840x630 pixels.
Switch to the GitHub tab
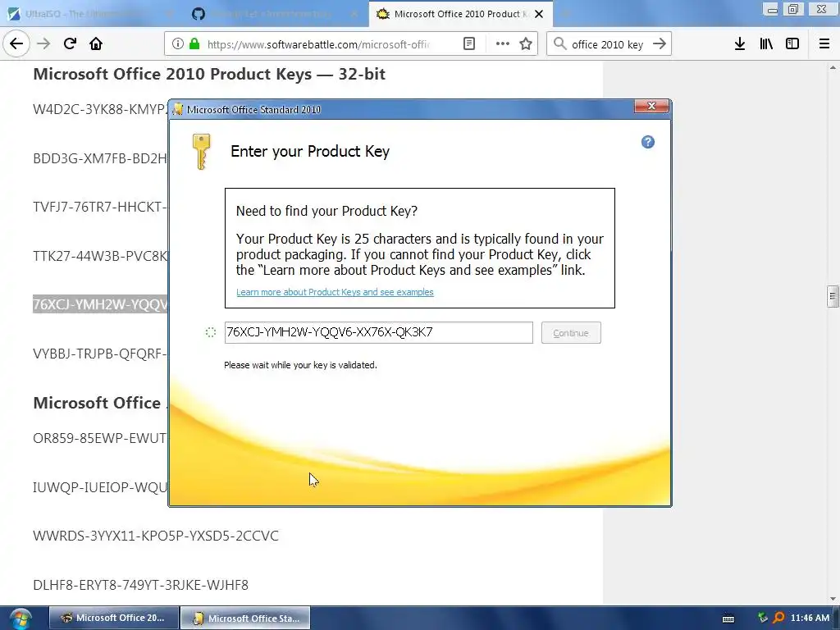click(x=274, y=14)
